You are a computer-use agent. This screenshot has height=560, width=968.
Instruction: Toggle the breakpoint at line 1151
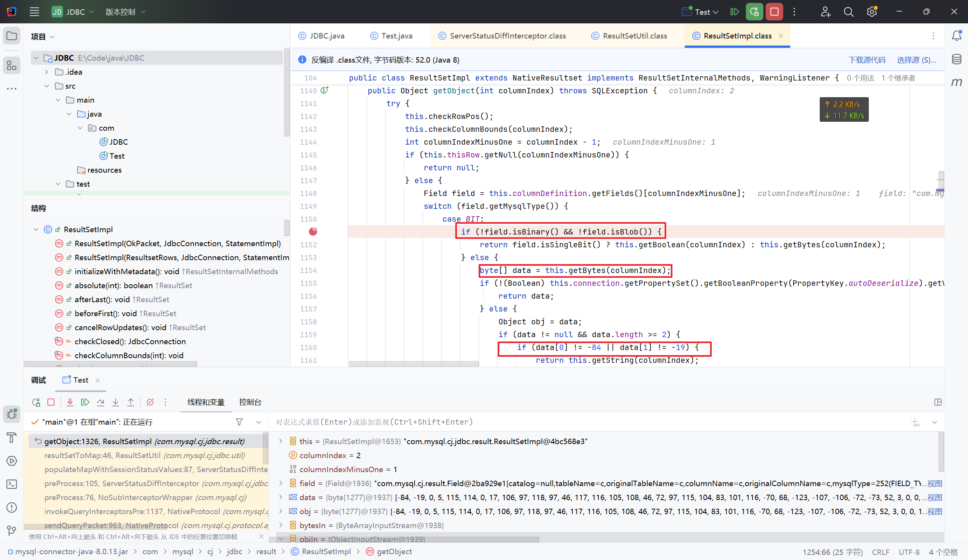click(x=313, y=232)
